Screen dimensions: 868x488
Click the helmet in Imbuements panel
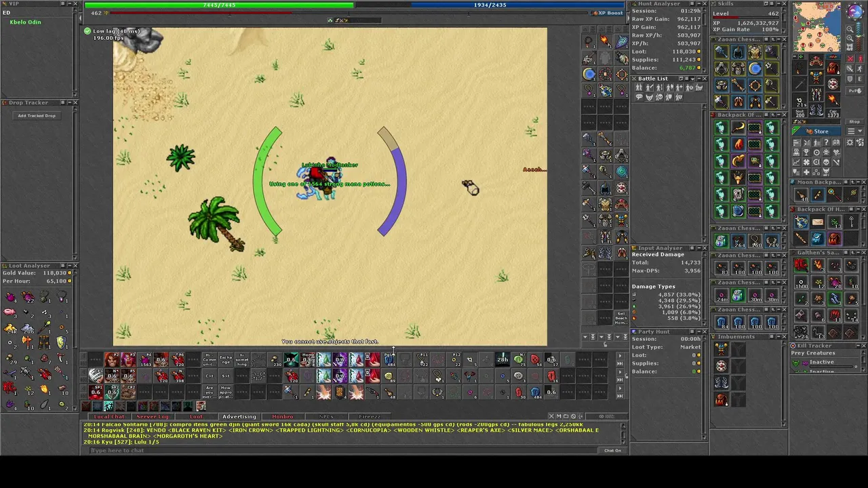point(722,349)
